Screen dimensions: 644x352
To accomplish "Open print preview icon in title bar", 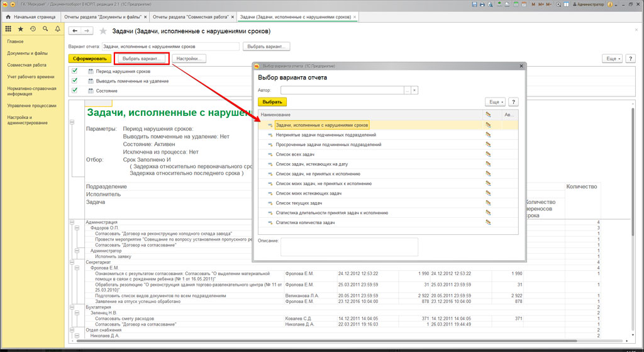I will point(490,4).
